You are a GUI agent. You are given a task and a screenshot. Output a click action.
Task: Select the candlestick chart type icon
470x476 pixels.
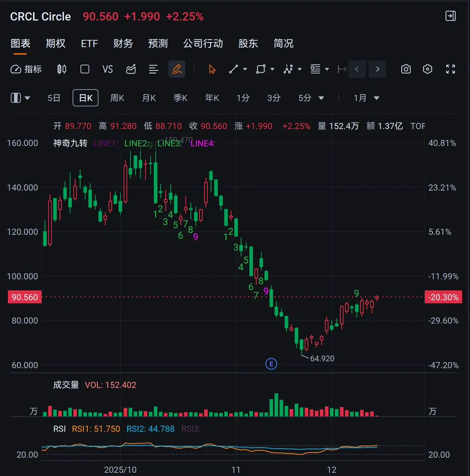(x=61, y=69)
